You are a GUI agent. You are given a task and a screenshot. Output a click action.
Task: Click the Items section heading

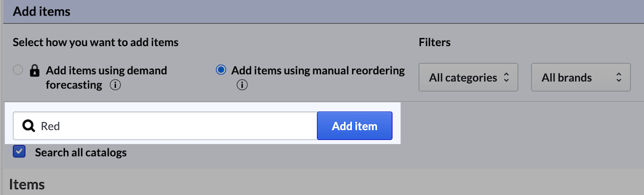27,185
